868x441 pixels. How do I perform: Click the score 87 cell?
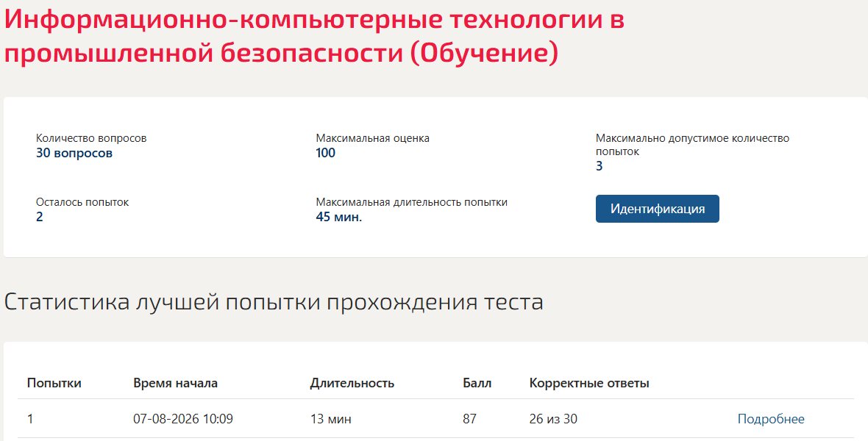pos(469,419)
